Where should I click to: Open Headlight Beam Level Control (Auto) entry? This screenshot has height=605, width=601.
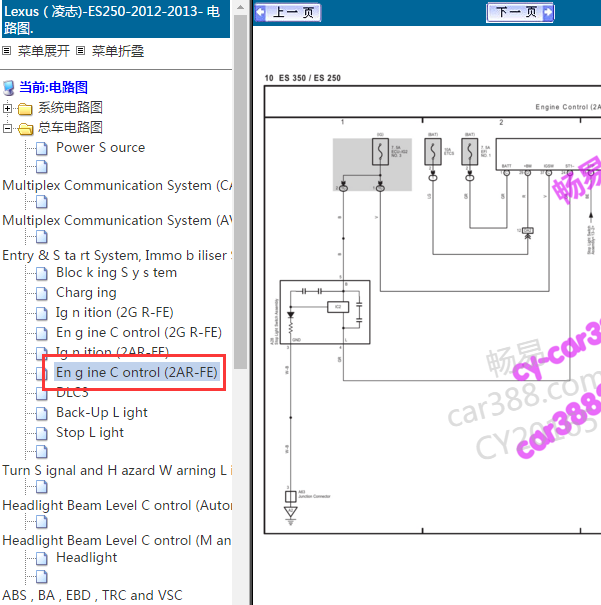coord(117,505)
